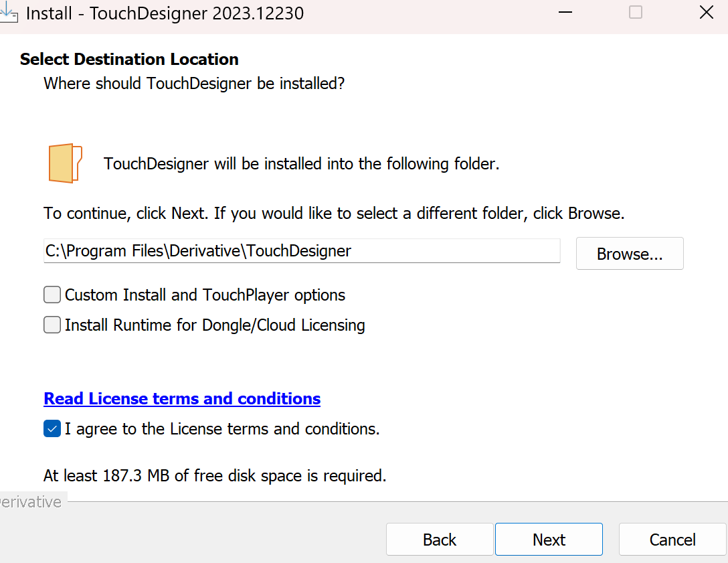Click the window title text
Image resolution: width=728 pixels, height=563 pixels.
(165, 13)
